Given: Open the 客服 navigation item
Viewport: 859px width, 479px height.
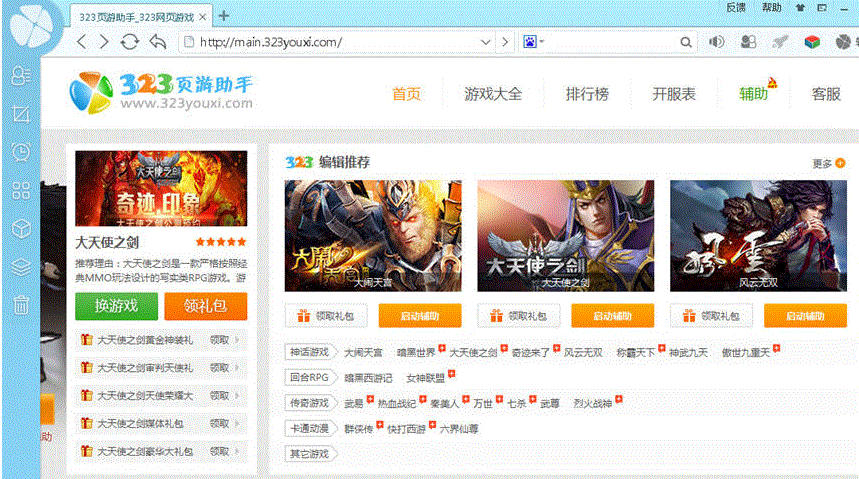Looking at the screenshot, I should (826, 94).
